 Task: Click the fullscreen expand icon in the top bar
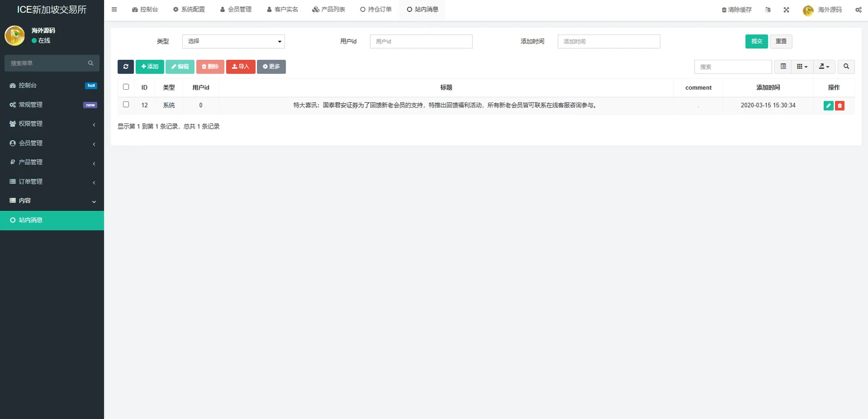786,10
